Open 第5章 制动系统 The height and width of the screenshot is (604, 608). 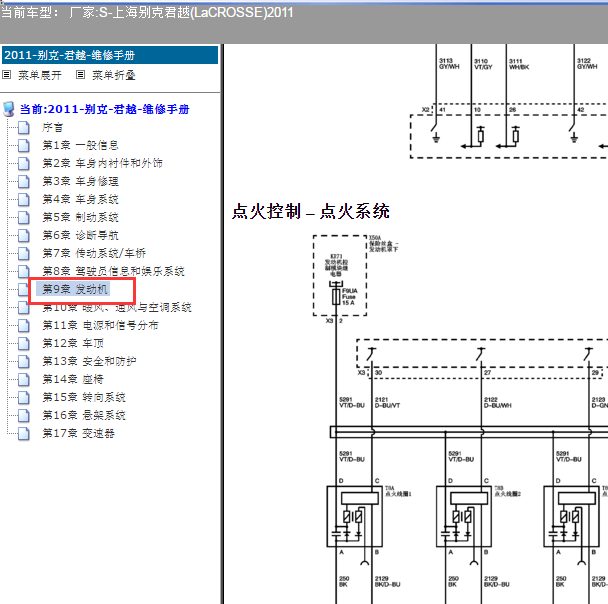pos(80,217)
